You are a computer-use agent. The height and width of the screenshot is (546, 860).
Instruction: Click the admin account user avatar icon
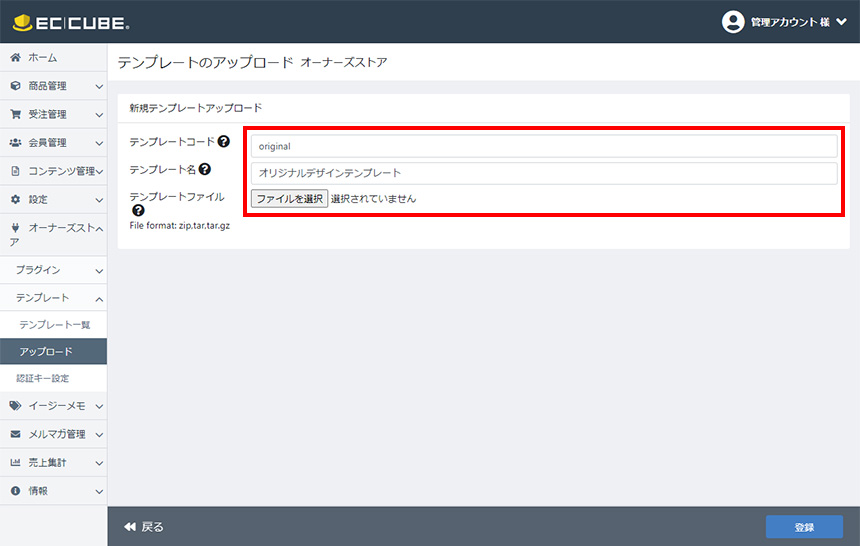point(733,22)
